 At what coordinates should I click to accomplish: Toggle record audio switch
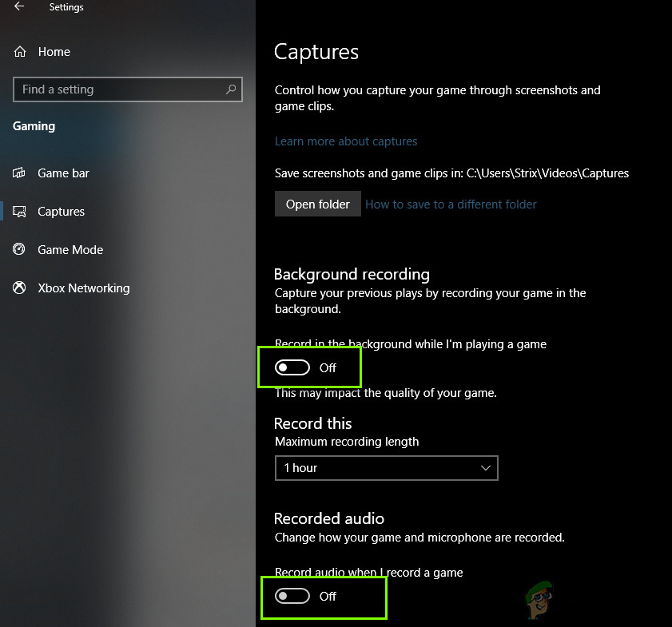[292, 596]
